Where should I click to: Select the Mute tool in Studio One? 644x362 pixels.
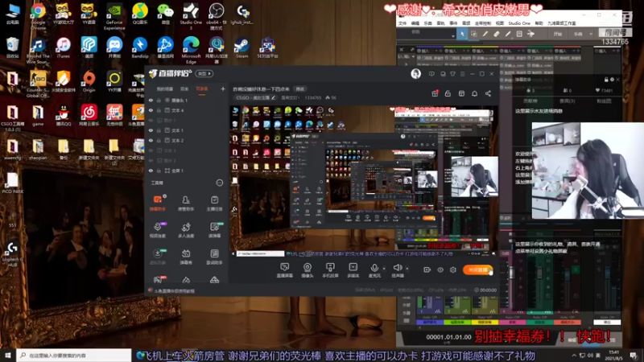[519, 34]
